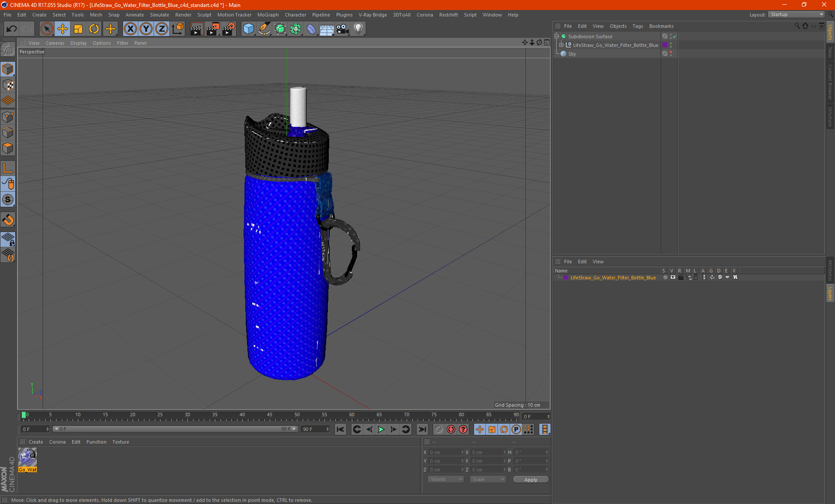
Task: Open viewport Display menu
Action: pos(78,43)
